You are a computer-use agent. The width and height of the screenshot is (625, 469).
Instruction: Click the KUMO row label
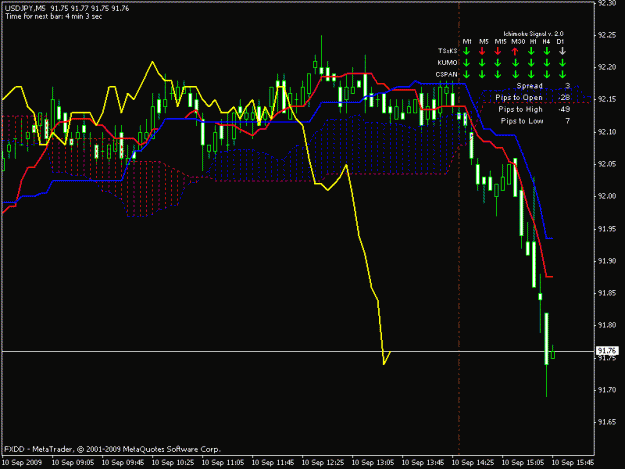[447, 63]
